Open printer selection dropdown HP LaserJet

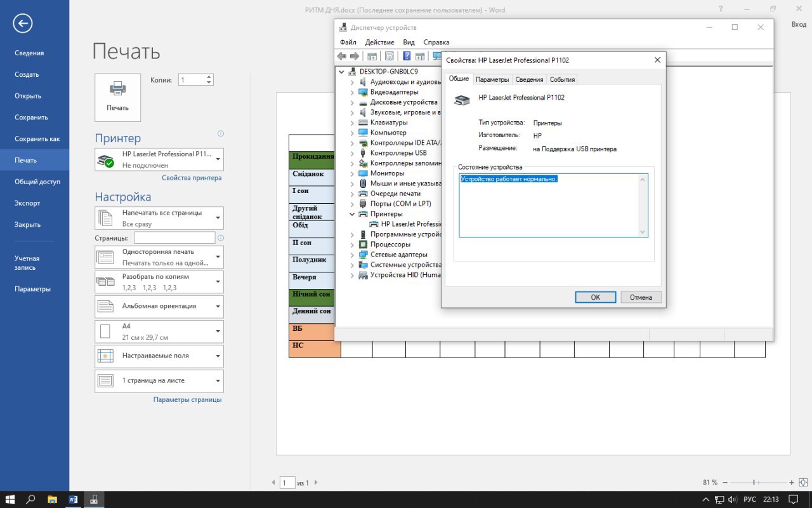coord(159,159)
